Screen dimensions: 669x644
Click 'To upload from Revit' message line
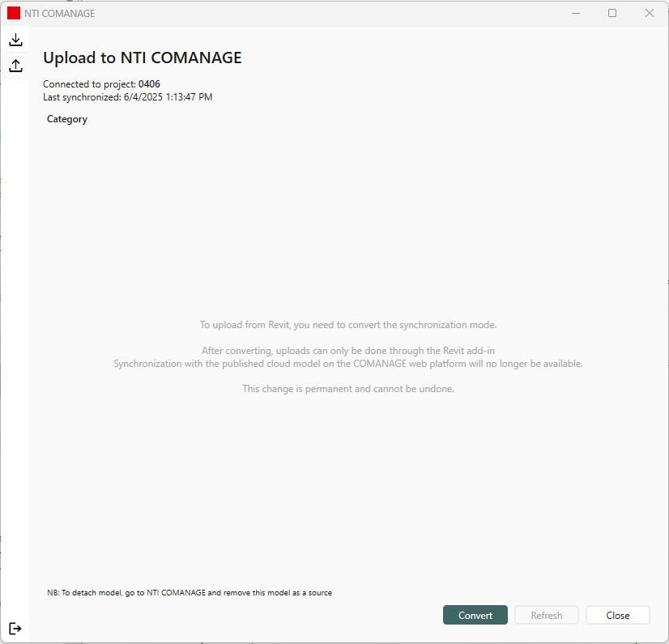[x=348, y=325]
